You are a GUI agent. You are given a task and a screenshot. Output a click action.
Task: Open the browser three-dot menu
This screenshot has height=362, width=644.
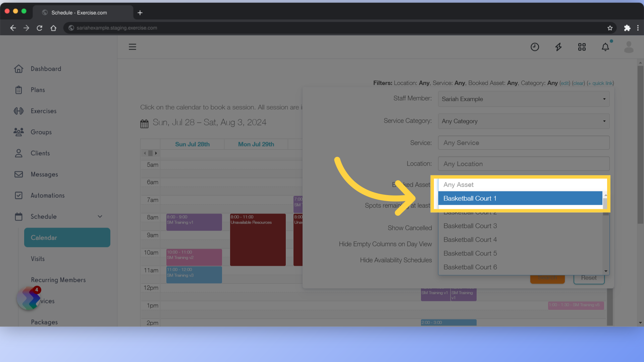pos(638,28)
